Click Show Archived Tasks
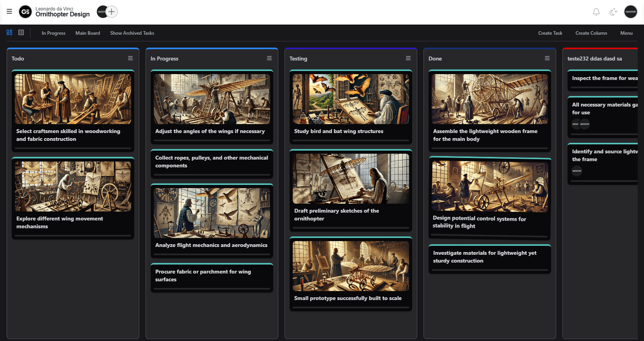Screen dimensions: 644x341 click(x=132, y=33)
